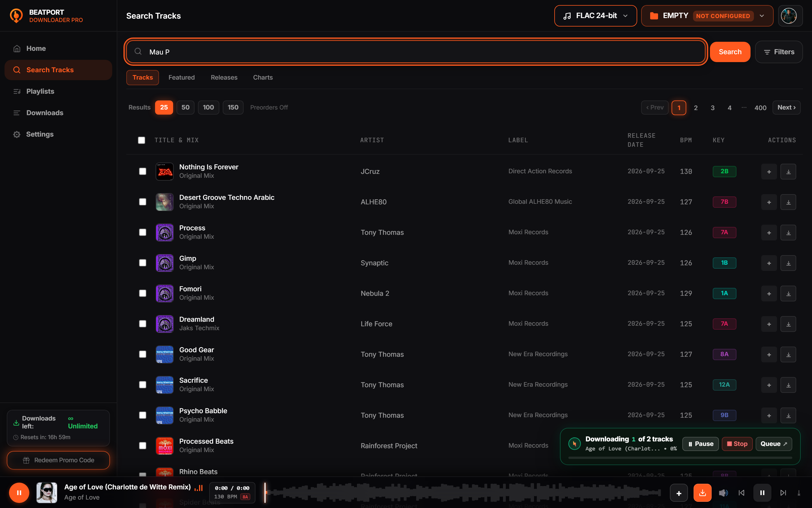
Task: Show 50 results per page
Action: coord(185,108)
